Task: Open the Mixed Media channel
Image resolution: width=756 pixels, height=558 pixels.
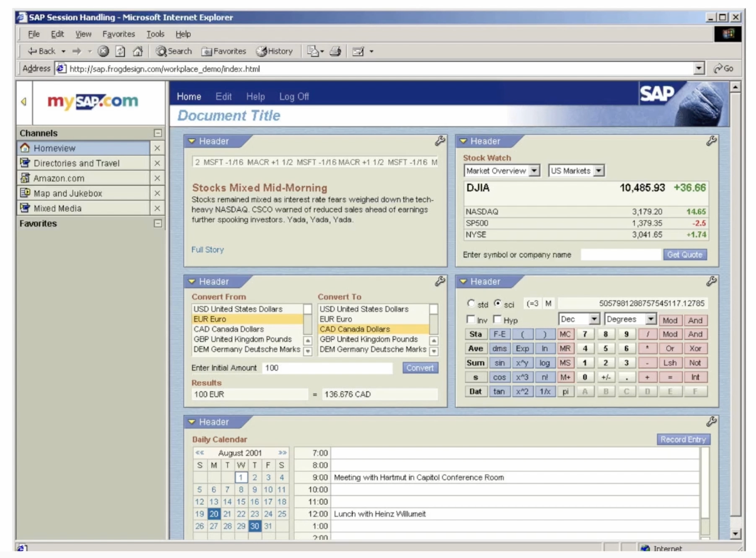Action: tap(84, 209)
